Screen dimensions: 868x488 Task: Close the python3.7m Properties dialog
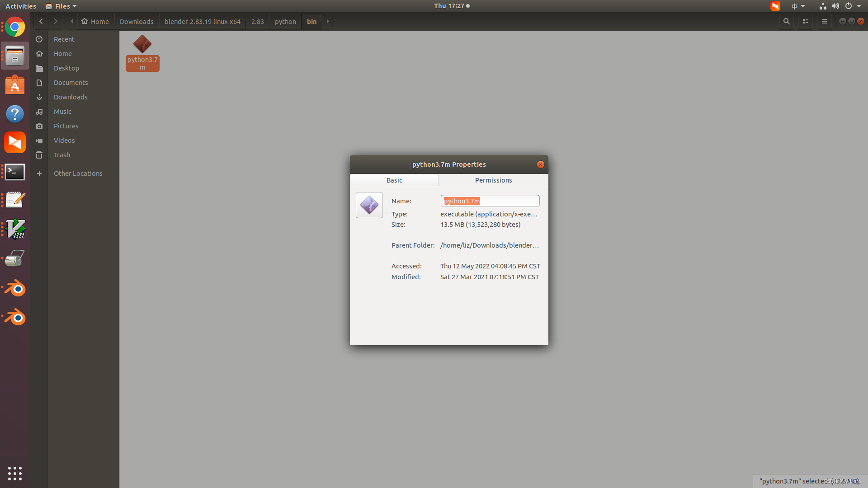point(541,164)
